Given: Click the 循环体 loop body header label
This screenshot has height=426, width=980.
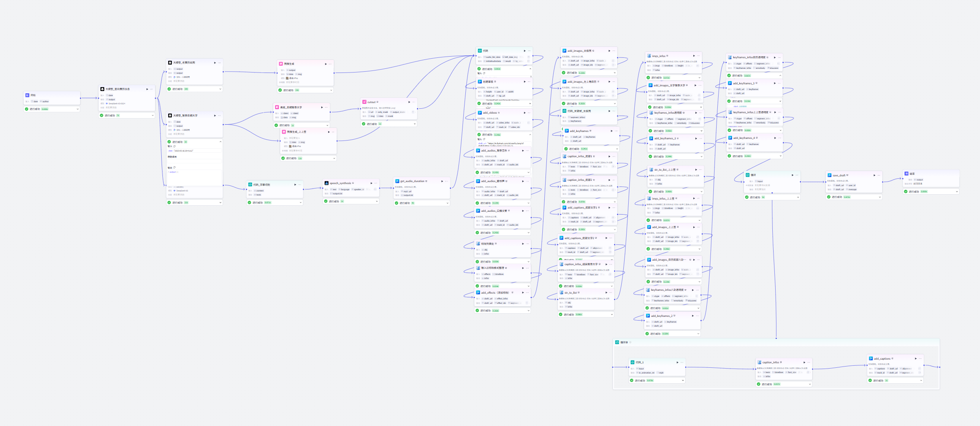Looking at the screenshot, I should tap(624, 343).
